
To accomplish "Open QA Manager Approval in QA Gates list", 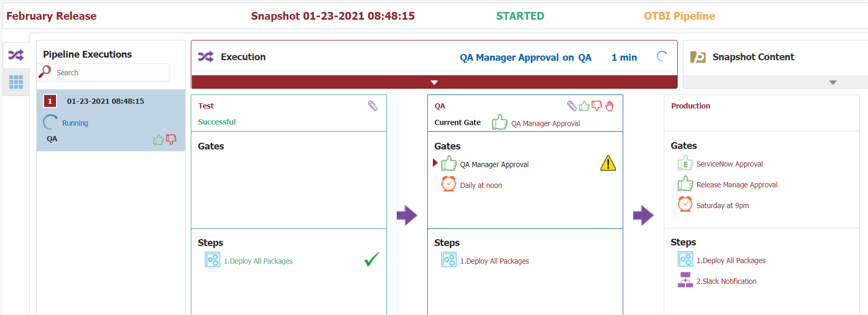I will [494, 165].
